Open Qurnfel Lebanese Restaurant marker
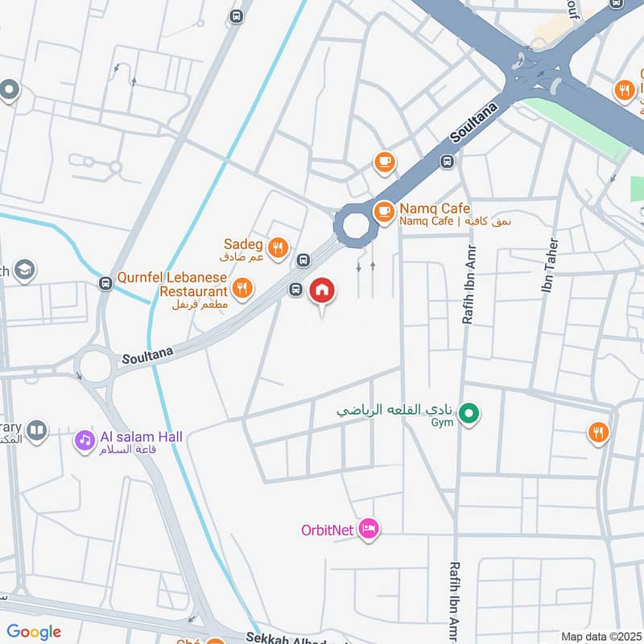Screen dimensions: 644x644 click(x=242, y=289)
